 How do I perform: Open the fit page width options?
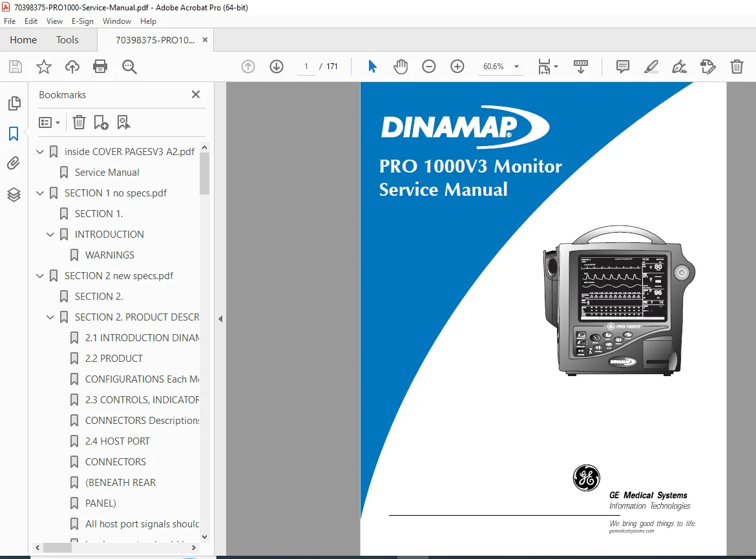point(548,67)
